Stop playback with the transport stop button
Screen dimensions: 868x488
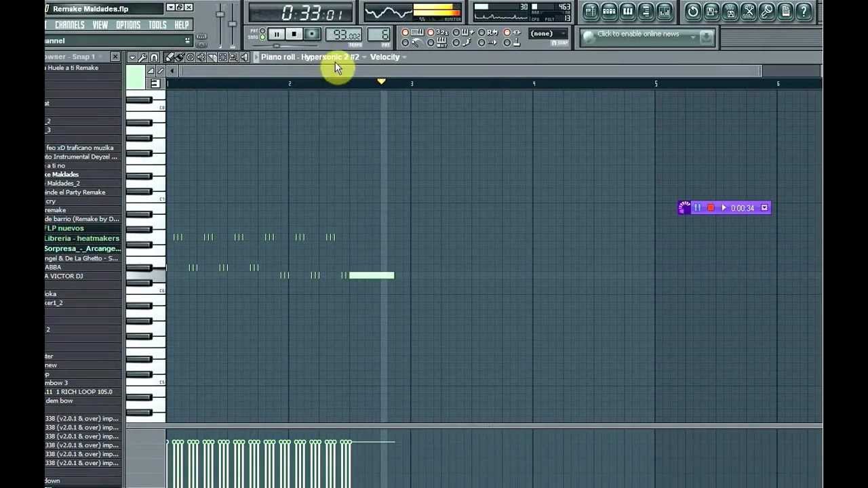pyautogui.click(x=294, y=35)
